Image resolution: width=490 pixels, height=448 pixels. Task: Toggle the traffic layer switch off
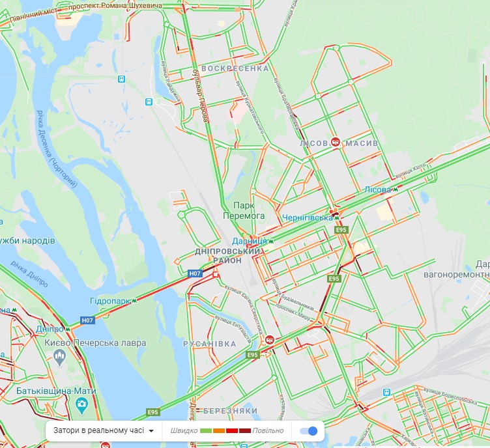coord(308,431)
